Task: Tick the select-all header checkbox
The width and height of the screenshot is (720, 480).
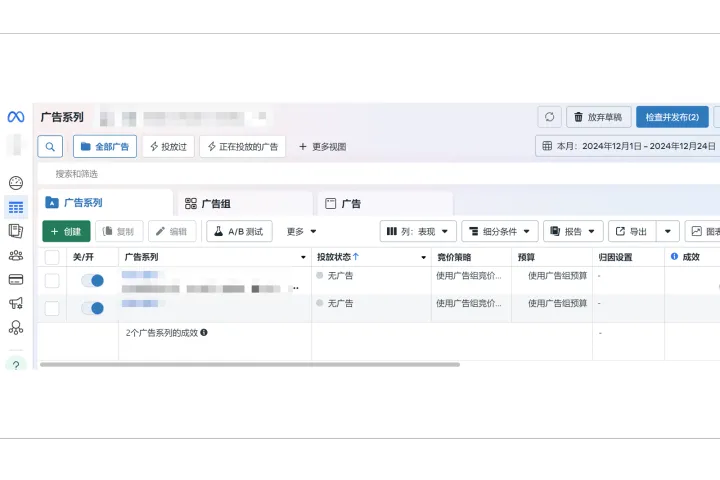Action: pyautogui.click(x=52, y=257)
